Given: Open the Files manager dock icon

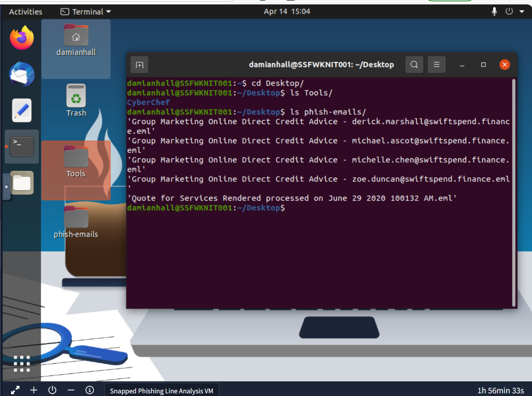Looking at the screenshot, I should tap(22, 182).
